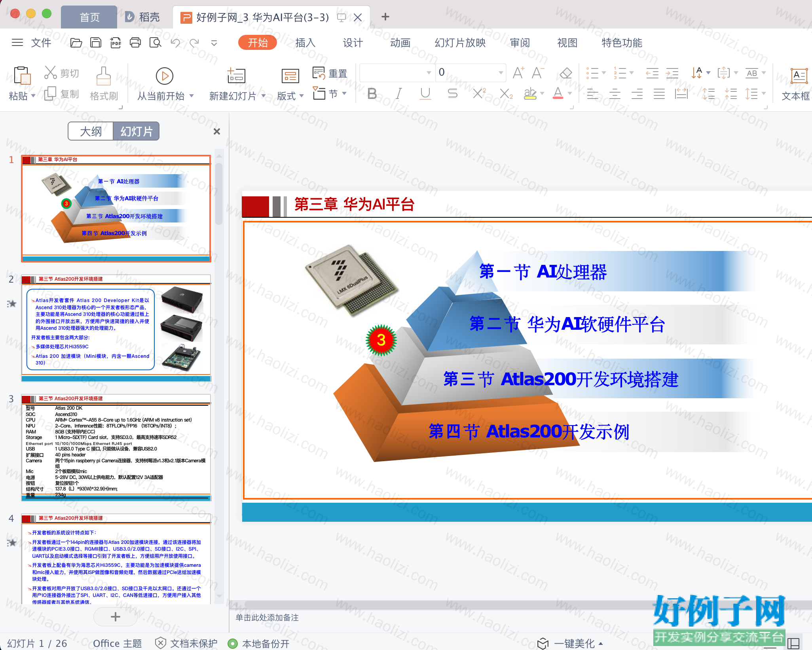Viewport: 812px width, 650px height.
Task: Copy the selection using 复制
Action: pyautogui.click(x=62, y=94)
